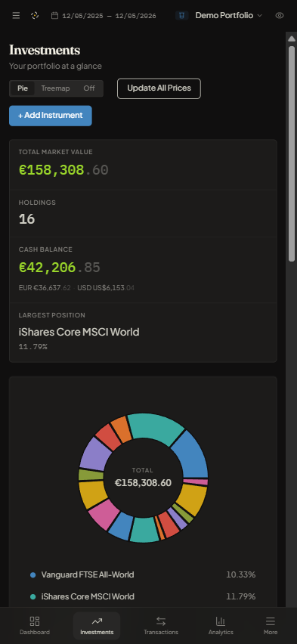This screenshot has height=644, width=297.
Task: Click the Demo Portfolio avatar icon
Action: [181, 16]
